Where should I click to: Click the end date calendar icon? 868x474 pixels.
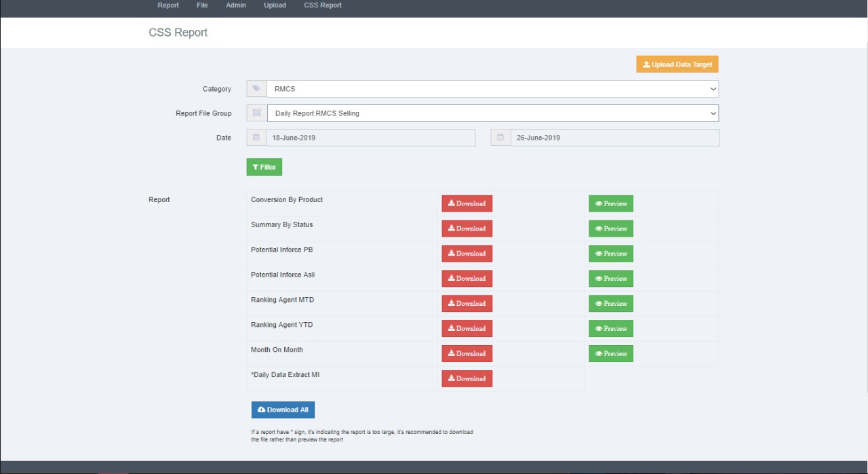500,138
